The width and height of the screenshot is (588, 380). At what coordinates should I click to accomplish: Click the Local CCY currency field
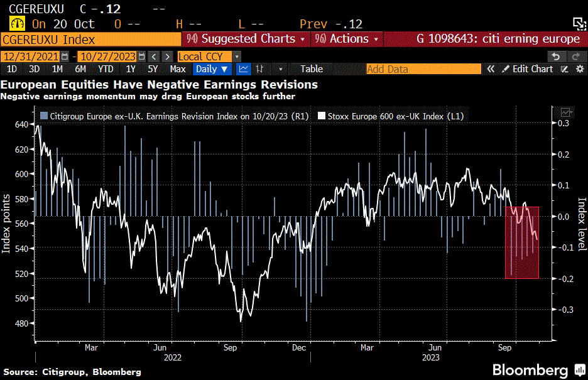[205, 57]
